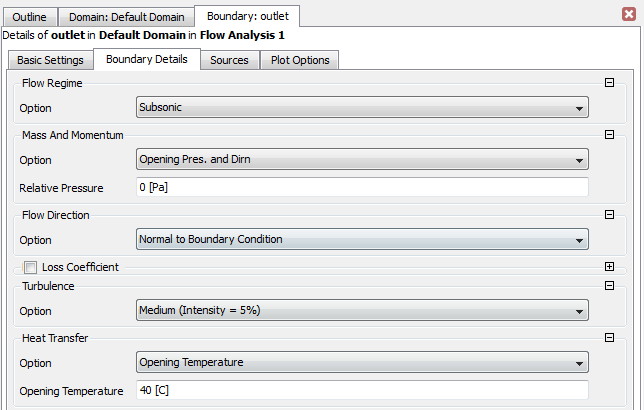Switch to the Basic Settings tab

(50, 60)
